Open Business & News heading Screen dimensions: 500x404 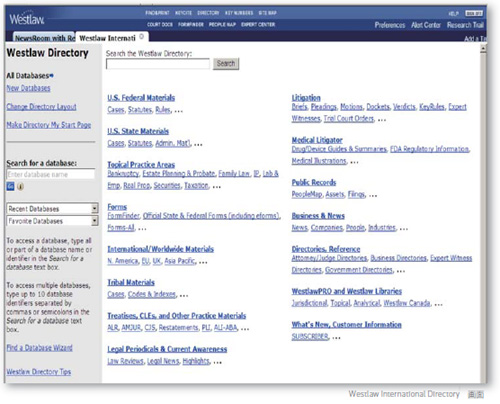[318, 216]
